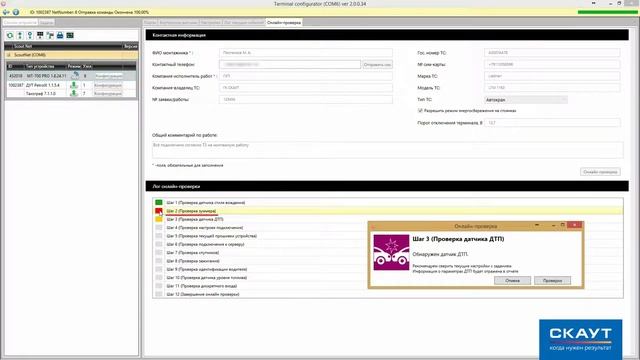The width and height of the screenshot is (640, 360).
Task: Open the Задачи tab in left panel
Action: pos(47,22)
